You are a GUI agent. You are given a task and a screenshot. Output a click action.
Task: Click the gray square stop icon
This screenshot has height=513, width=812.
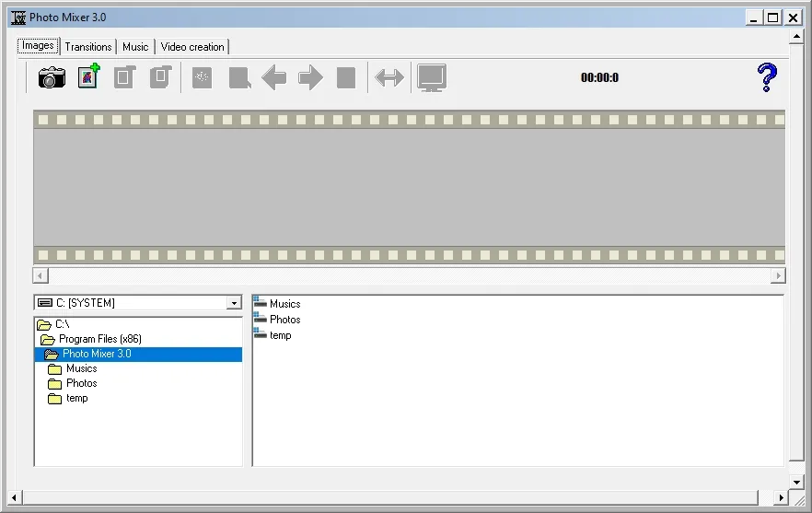(346, 77)
